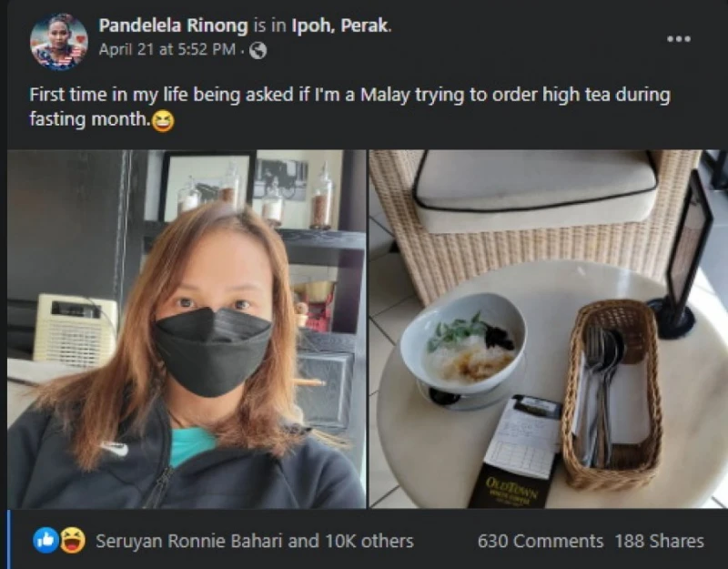The image size is (728, 569).
Task: Show the 630 Comments
Action: 541,541
